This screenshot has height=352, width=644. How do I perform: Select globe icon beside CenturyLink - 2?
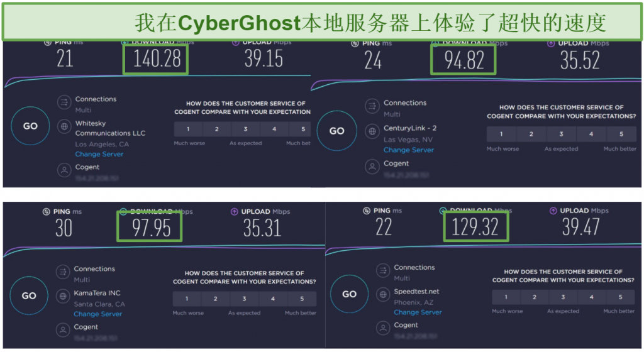(x=372, y=132)
